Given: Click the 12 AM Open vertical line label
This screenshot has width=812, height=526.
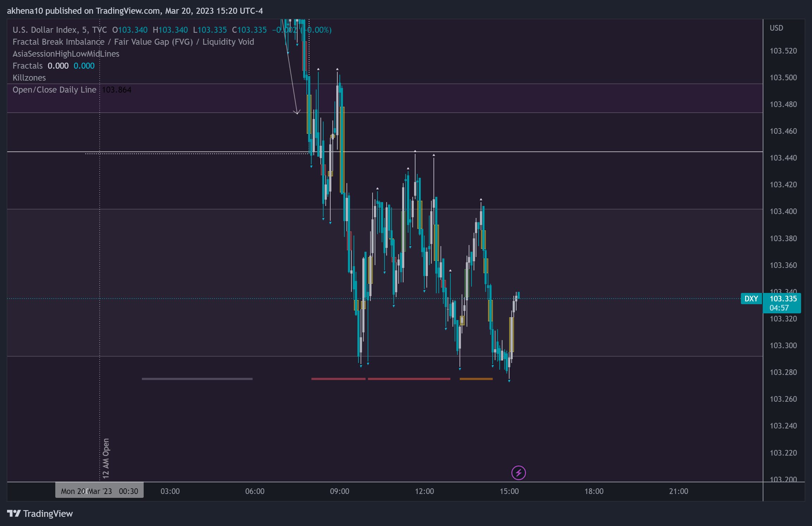Looking at the screenshot, I should click(106, 458).
